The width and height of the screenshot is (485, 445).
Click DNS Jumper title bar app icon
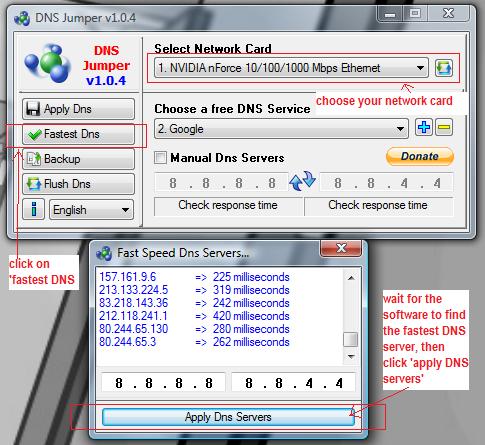22,18
